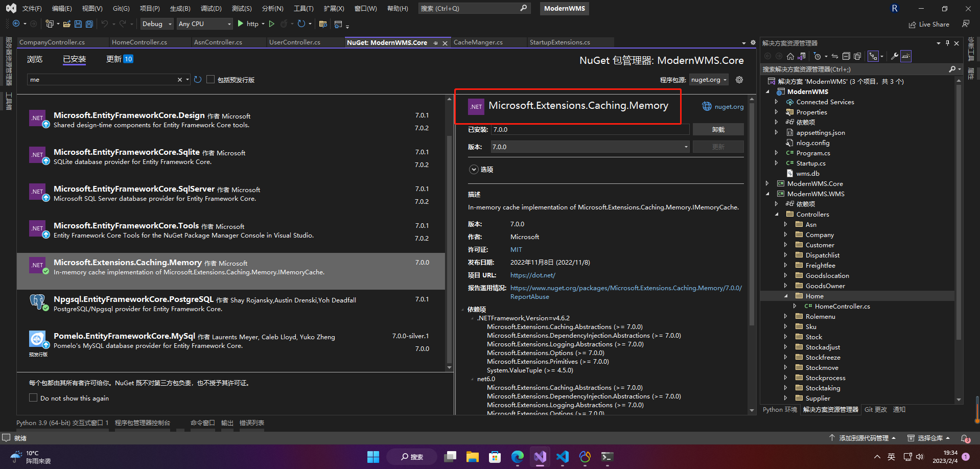Toggle auto-hide pin on Solution Explorer panel
The height and width of the screenshot is (469, 980).
(947, 43)
